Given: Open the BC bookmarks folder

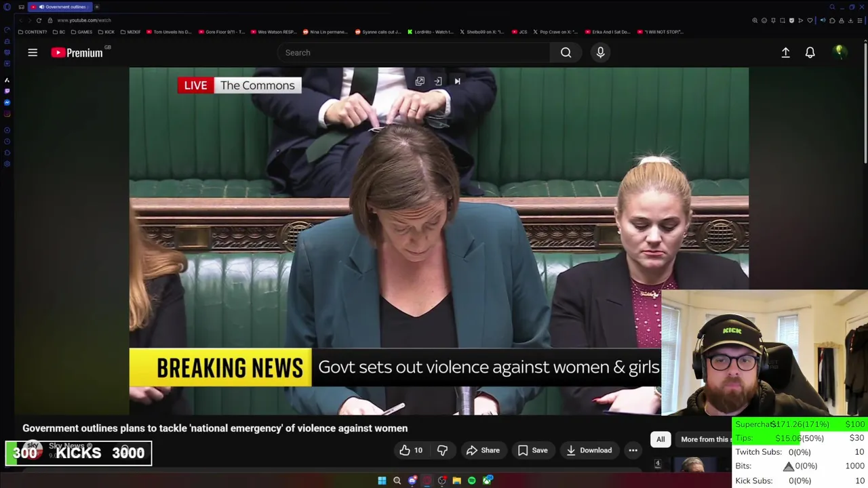Looking at the screenshot, I should pyautogui.click(x=59, y=32).
